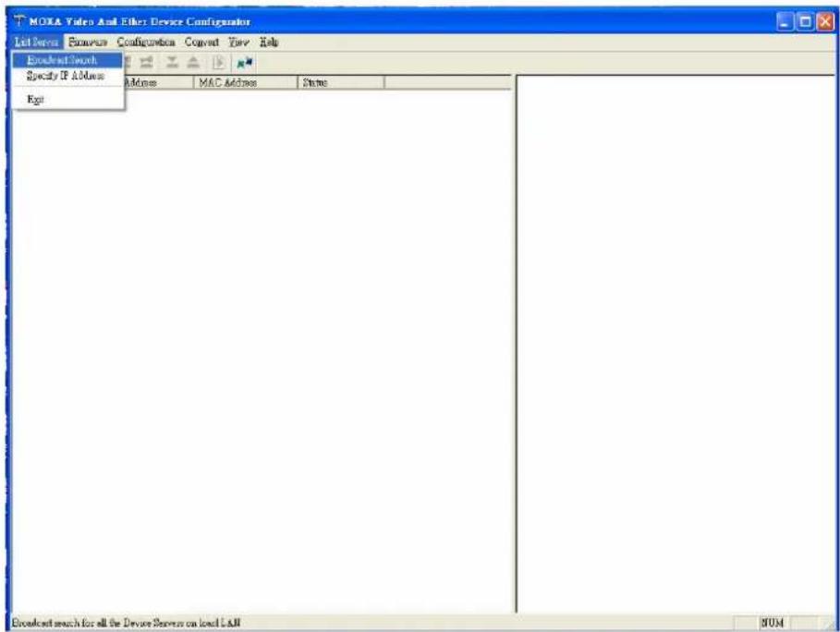This screenshot has width=840, height=632.
Task: Click the green and blue connect icon
Action: coord(245,63)
